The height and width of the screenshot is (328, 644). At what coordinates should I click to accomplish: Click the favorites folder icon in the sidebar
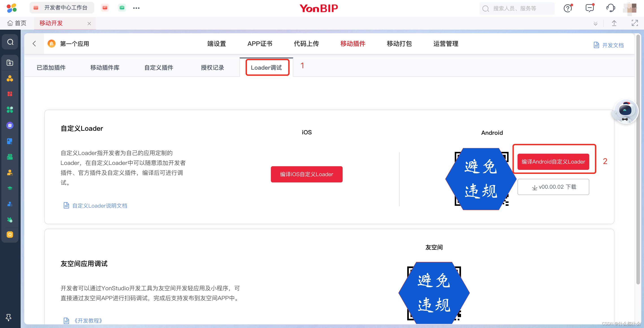point(10,62)
